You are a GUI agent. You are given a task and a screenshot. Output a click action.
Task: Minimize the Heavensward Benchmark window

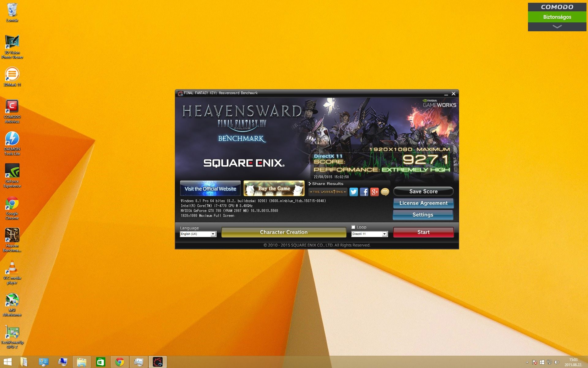click(x=446, y=94)
